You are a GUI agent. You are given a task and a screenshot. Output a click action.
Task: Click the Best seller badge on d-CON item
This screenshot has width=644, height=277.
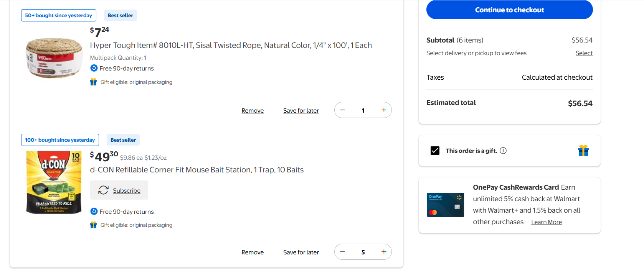click(x=123, y=140)
